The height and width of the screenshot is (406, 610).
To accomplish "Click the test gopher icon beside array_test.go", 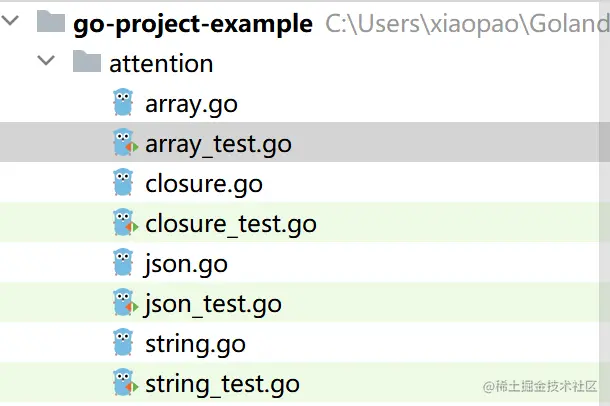I will coord(124,143).
